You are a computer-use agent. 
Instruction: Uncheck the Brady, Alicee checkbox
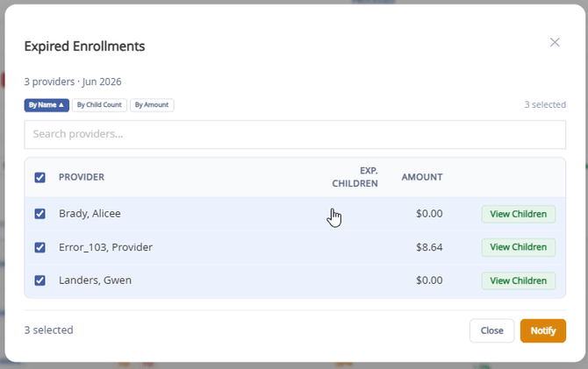(39, 214)
